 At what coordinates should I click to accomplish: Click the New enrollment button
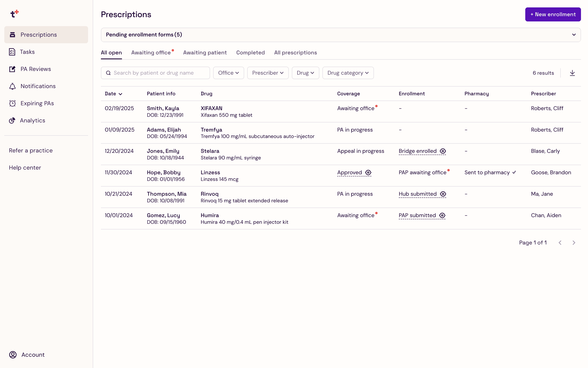[x=553, y=14]
